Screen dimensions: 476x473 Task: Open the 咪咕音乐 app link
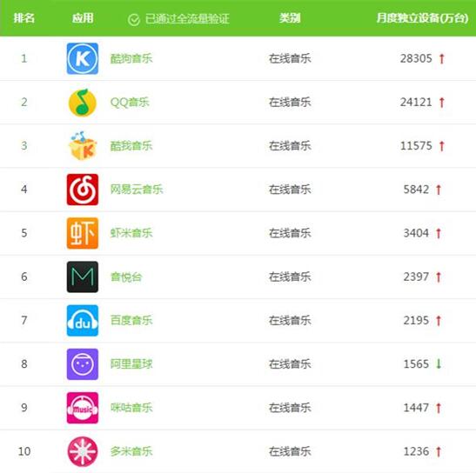[131, 408]
